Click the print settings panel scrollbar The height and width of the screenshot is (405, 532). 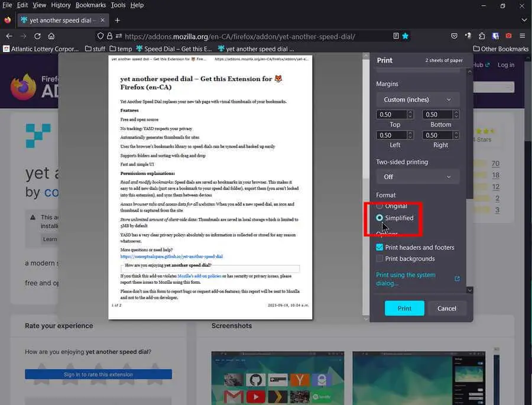click(x=469, y=136)
